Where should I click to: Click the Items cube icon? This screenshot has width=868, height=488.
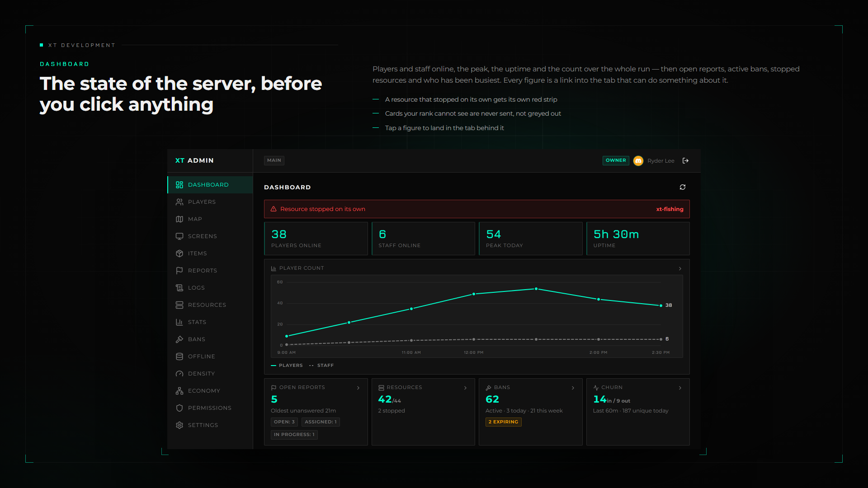[x=179, y=253]
